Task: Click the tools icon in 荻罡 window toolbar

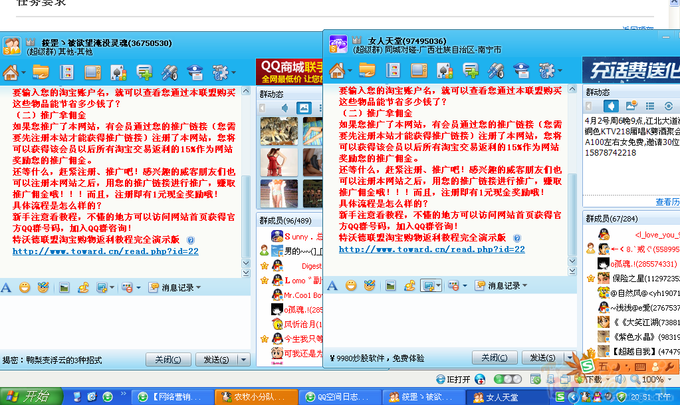Action: pos(170,72)
